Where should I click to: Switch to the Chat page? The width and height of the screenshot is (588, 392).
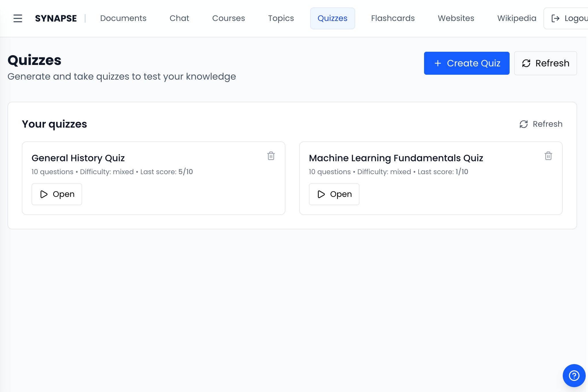point(179,18)
